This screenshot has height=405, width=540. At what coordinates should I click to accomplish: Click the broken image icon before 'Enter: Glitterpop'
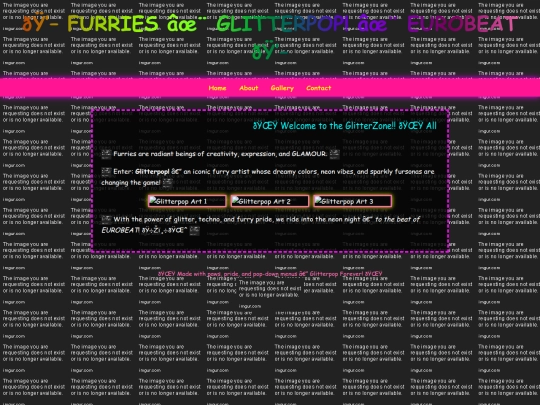(106, 172)
